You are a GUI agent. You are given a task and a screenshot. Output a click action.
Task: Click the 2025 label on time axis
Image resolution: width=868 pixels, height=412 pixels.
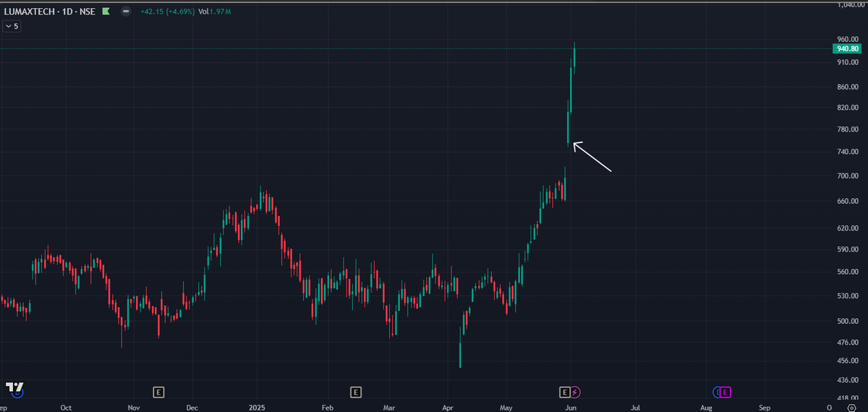[258, 407]
